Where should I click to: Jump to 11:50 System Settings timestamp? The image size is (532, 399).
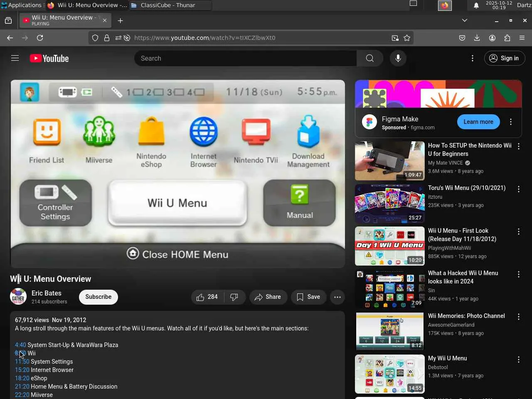pyautogui.click(x=22, y=362)
